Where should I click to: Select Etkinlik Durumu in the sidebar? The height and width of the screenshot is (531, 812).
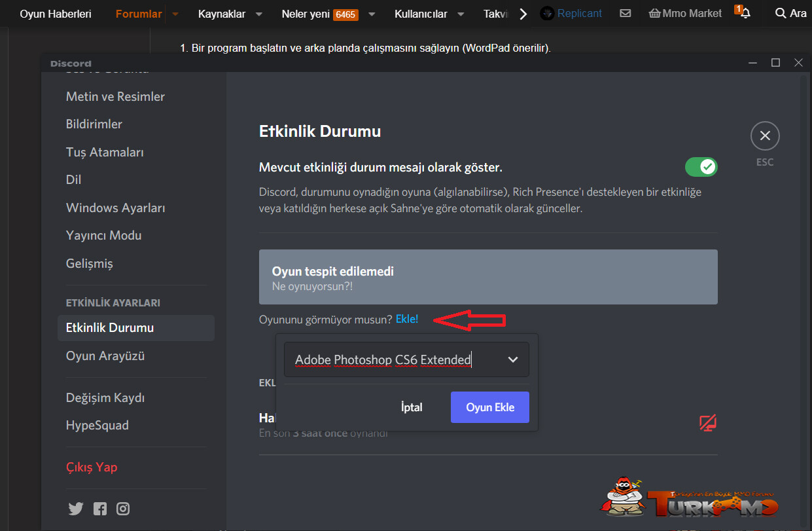click(x=136, y=328)
